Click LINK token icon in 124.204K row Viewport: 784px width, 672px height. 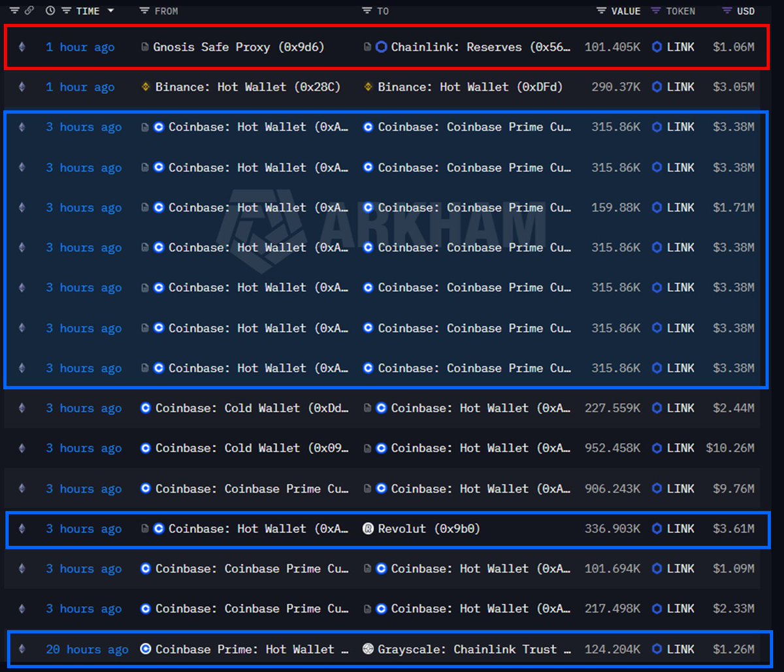[x=657, y=649]
